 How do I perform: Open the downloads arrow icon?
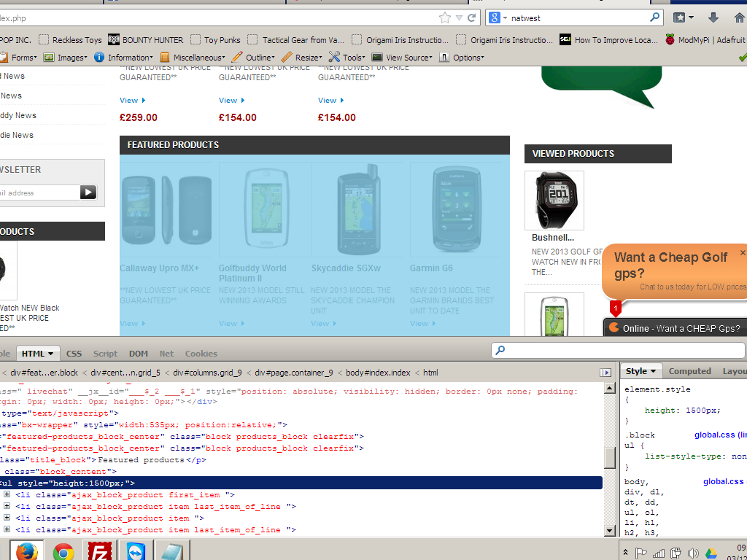click(x=713, y=18)
